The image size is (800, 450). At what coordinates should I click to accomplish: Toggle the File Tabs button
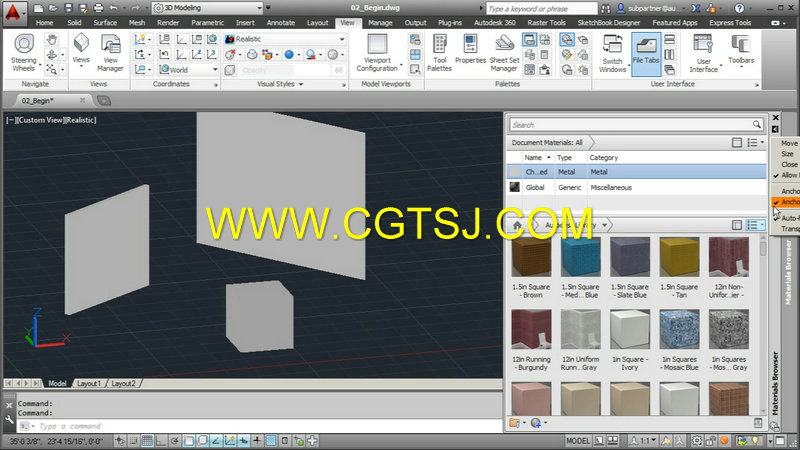[x=646, y=54]
